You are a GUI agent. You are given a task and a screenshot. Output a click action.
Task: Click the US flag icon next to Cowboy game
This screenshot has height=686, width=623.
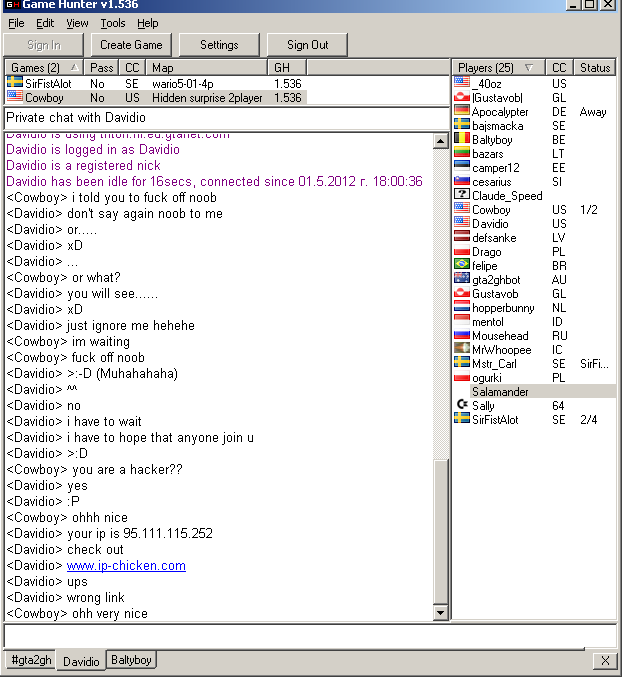[15, 98]
